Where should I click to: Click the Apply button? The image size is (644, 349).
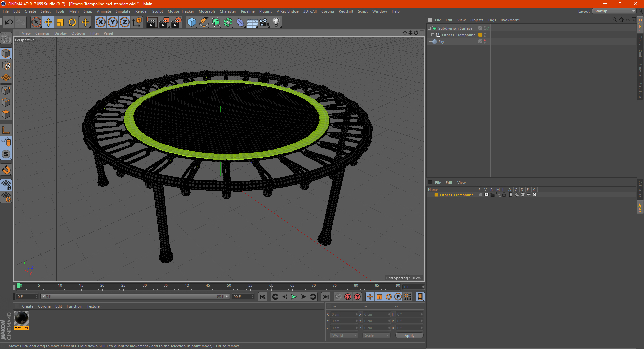coord(409,336)
